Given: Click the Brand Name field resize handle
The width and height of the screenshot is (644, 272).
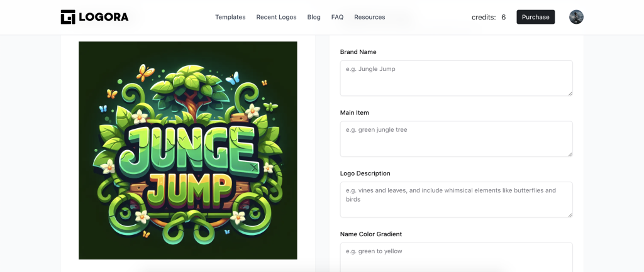Looking at the screenshot, I should pyautogui.click(x=570, y=94).
